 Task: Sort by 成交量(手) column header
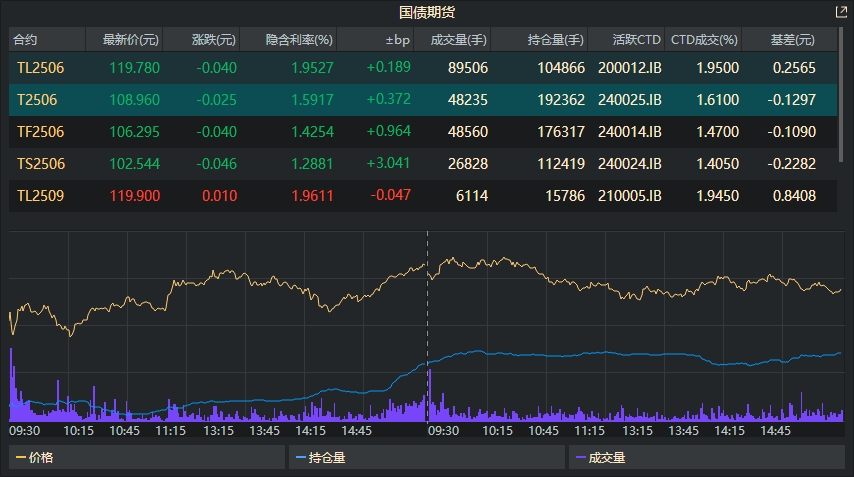[x=452, y=40]
